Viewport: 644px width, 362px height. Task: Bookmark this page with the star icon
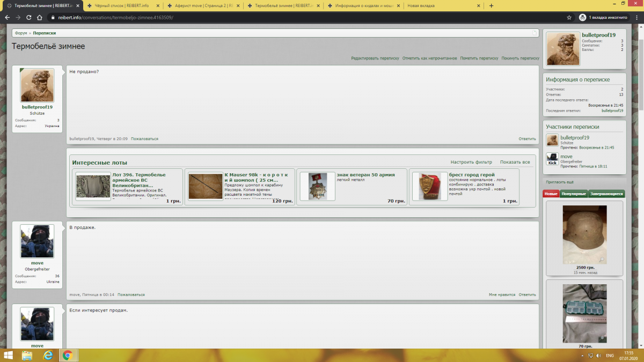point(569,17)
